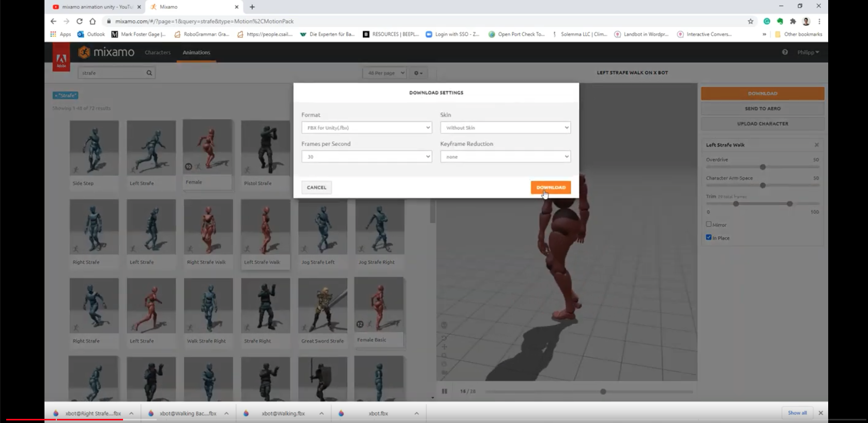The width and height of the screenshot is (868, 423).
Task: Select Frames per Second dropdown
Action: [366, 157]
